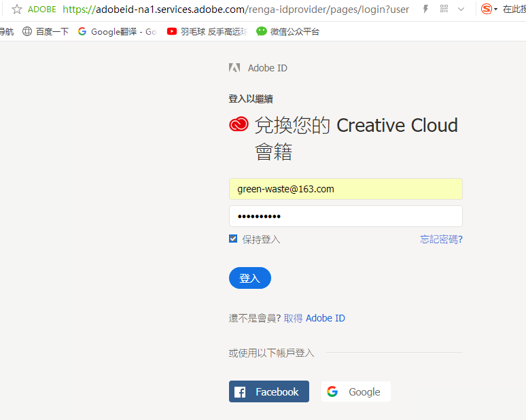Sign in with the Google button
This screenshot has width=526, height=420.
click(356, 391)
